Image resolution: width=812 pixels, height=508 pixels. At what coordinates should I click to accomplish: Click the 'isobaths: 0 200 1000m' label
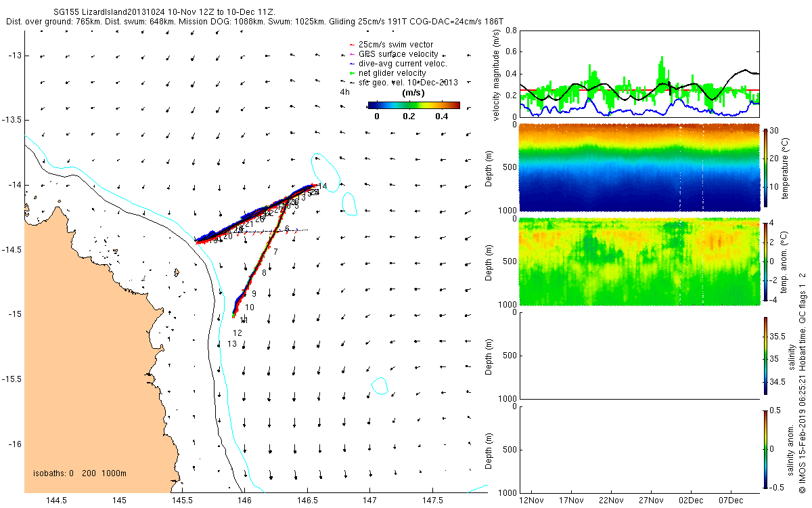click(80, 473)
